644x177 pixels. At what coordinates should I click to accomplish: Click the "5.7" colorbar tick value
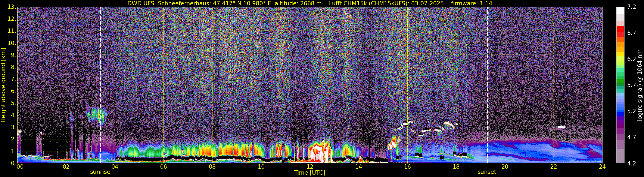click(632, 85)
